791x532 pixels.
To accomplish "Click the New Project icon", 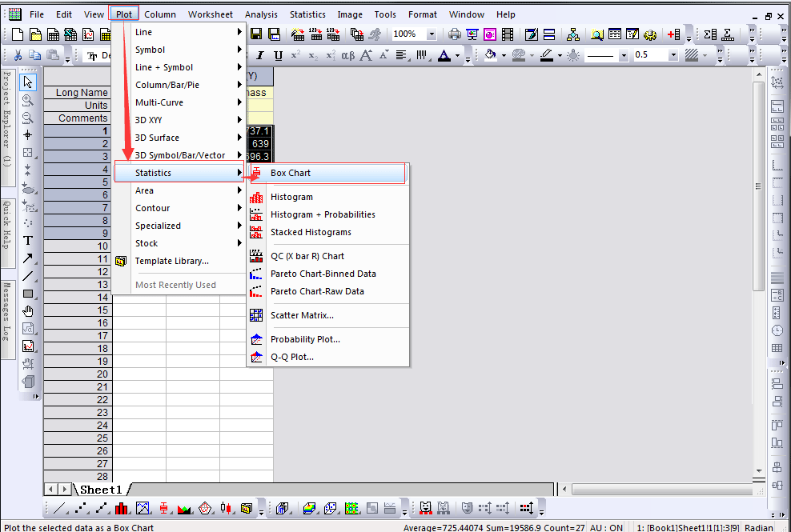I will 18,34.
